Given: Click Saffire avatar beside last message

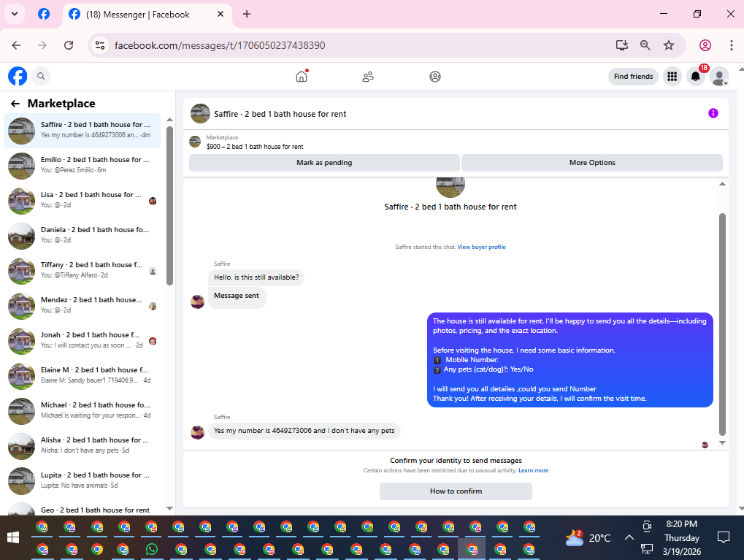Looking at the screenshot, I should [197, 432].
